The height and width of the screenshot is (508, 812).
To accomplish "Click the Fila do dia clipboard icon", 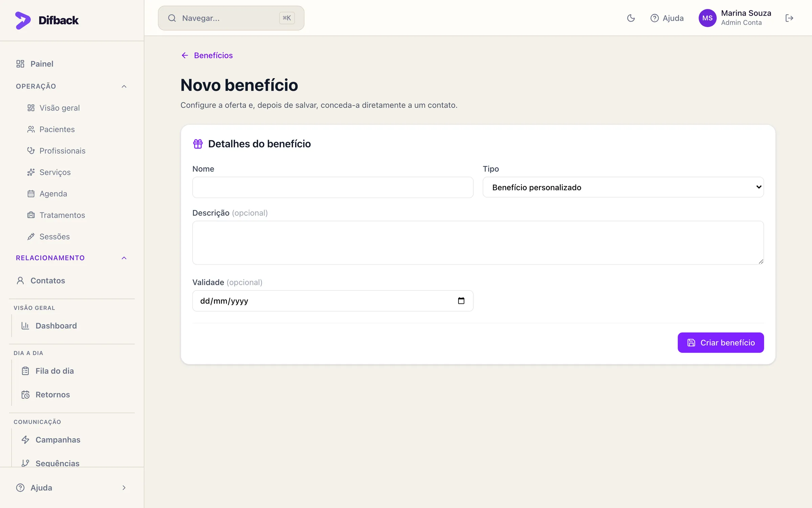I will (25, 371).
